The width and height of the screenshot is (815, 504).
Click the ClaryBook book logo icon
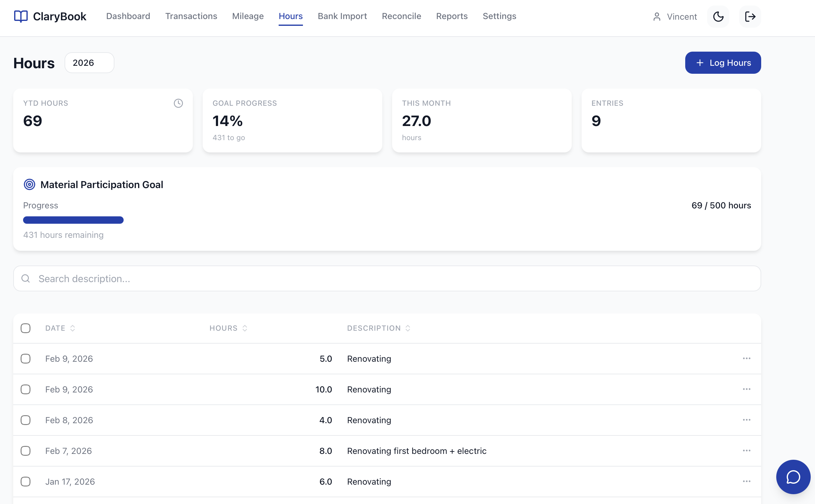click(21, 16)
